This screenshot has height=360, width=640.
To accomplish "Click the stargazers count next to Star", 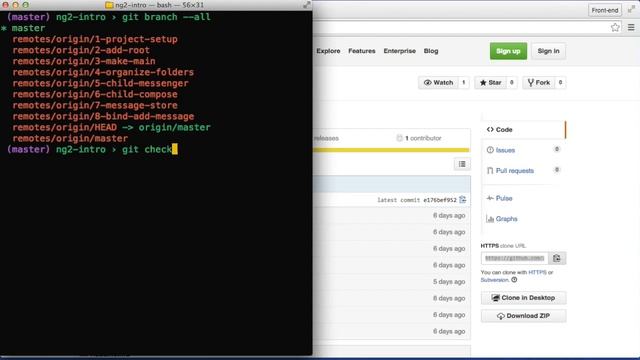I will pos(511,82).
